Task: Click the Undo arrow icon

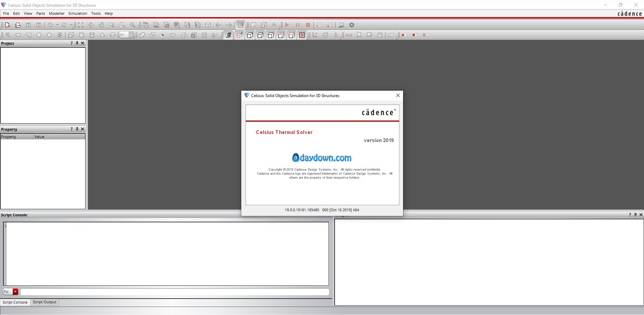Action: [x=50, y=25]
